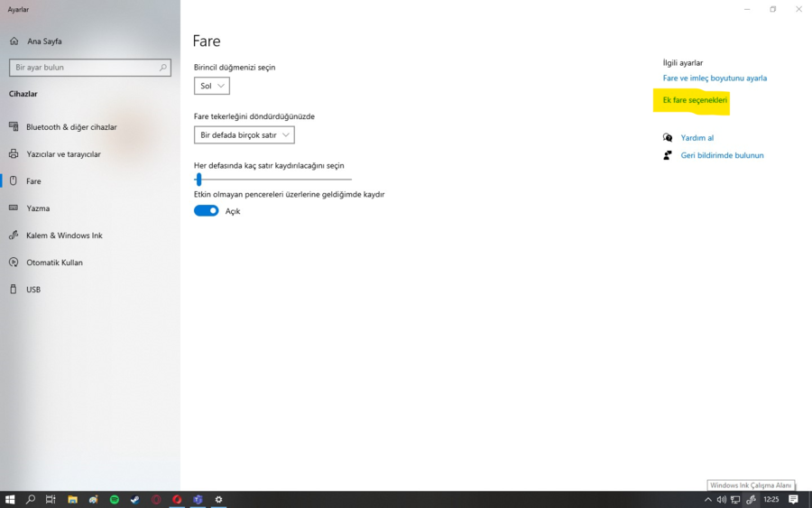This screenshot has width=812, height=508.
Task: Click the 'Yardım al' help link
Action: (697, 138)
